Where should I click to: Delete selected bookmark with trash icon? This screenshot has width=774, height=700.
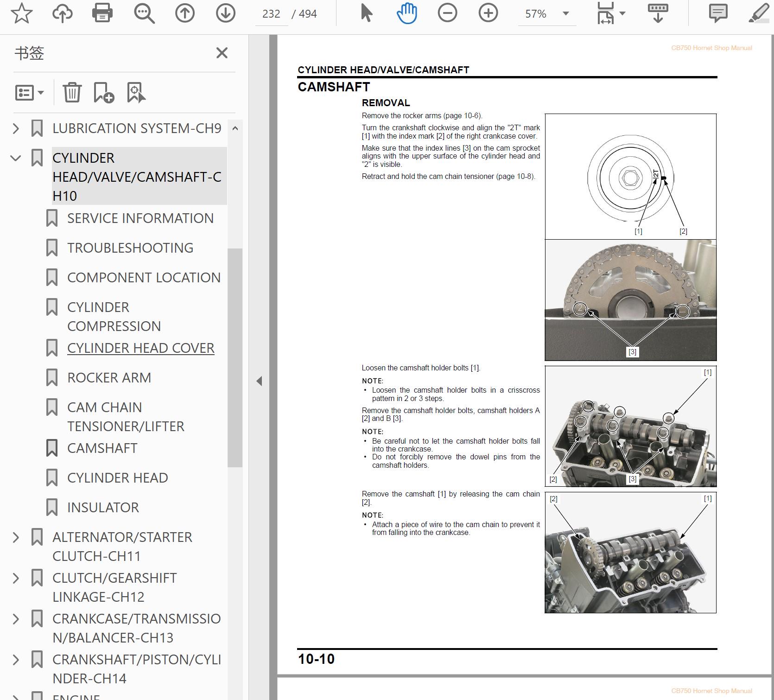pos(72,92)
